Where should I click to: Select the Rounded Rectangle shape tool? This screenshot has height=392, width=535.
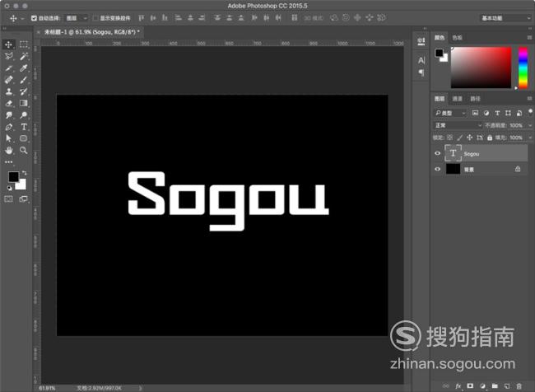pos(24,138)
